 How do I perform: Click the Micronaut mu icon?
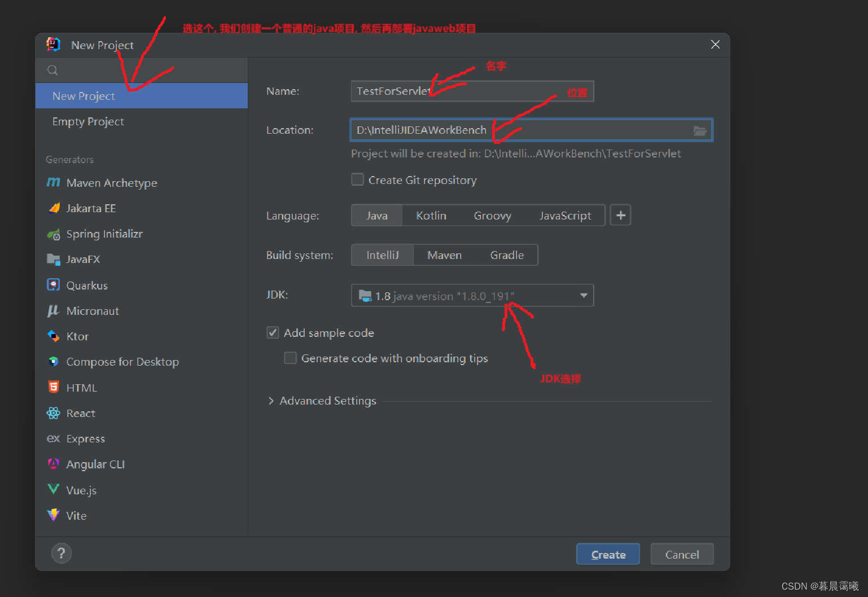(54, 310)
